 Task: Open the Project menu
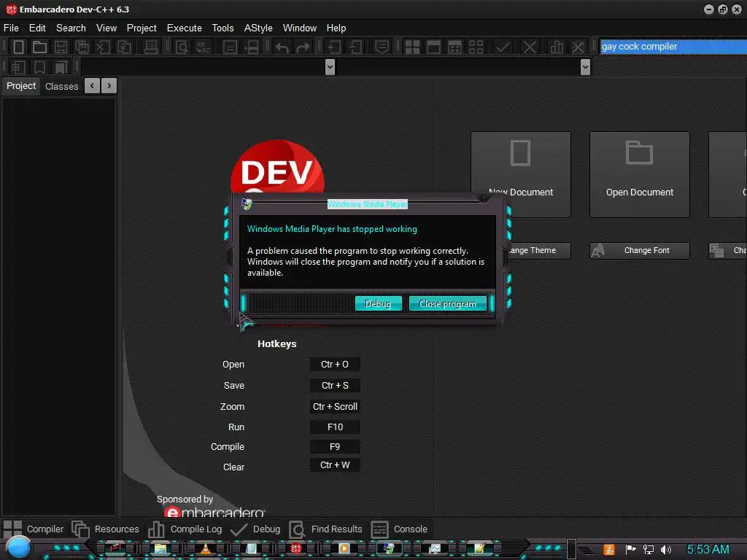point(142,28)
